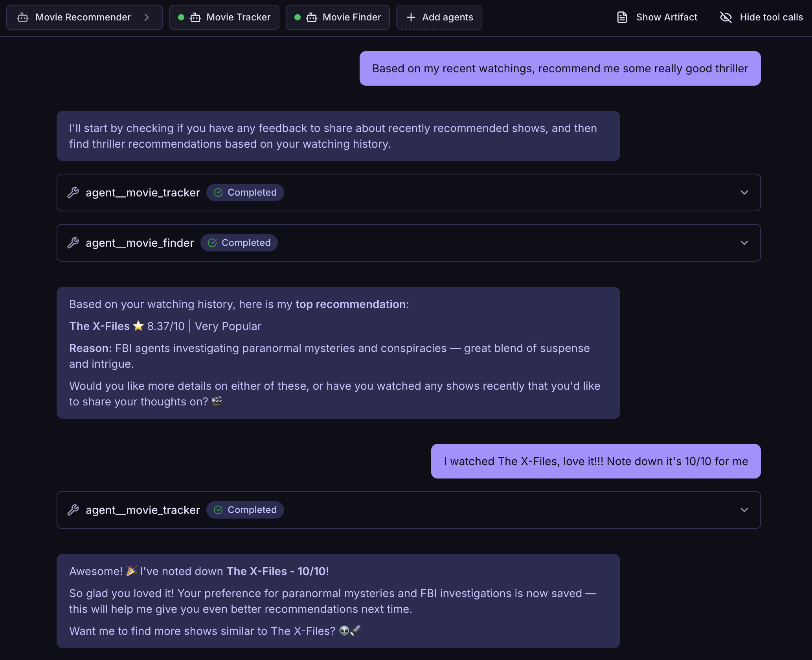Click the green check icon on agent_movie_finder
Screen dimensions: 812x660
pos(212,243)
